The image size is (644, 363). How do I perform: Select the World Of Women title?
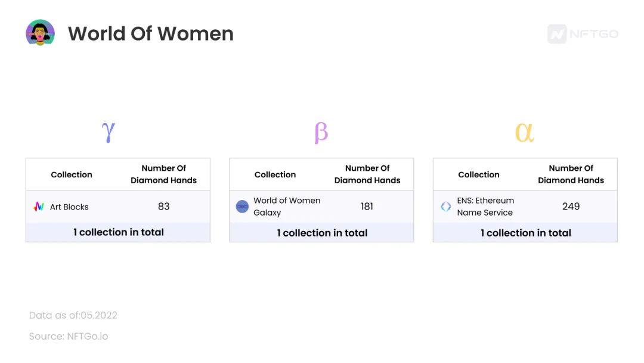point(150,33)
